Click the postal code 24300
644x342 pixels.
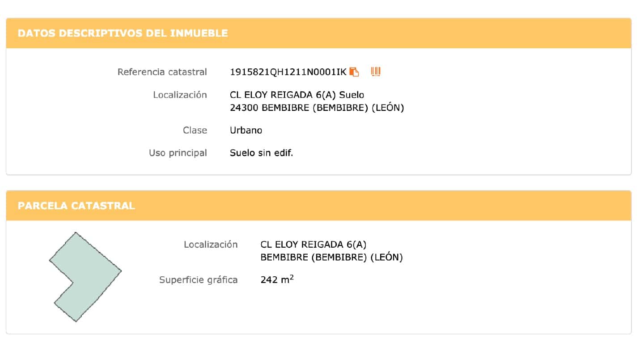coord(244,108)
